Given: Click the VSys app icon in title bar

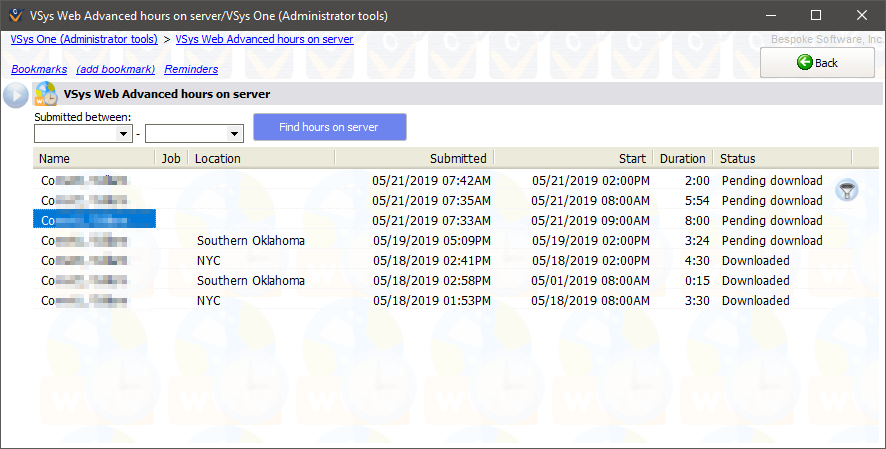Looking at the screenshot, I should (x=13, y=15).
